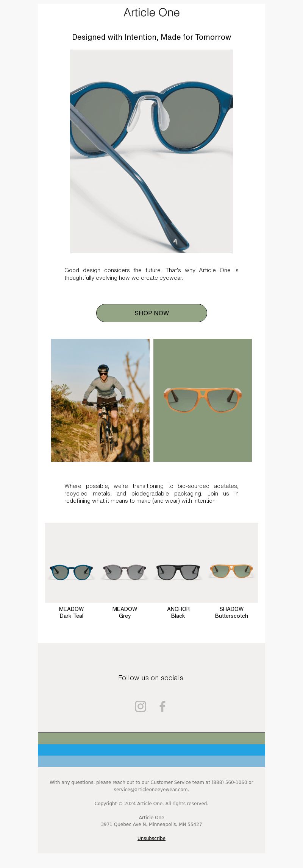The height and width of the screenshot is (868, 303).
Task: Click the SHADOW Butterscotch label
Action: click(x=231, y=612)
